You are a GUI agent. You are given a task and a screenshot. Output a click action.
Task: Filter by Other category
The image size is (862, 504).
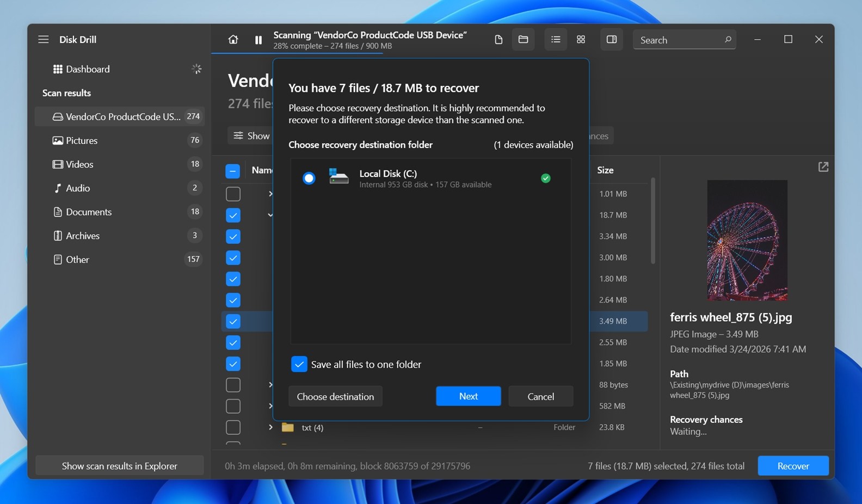[120, 260]
